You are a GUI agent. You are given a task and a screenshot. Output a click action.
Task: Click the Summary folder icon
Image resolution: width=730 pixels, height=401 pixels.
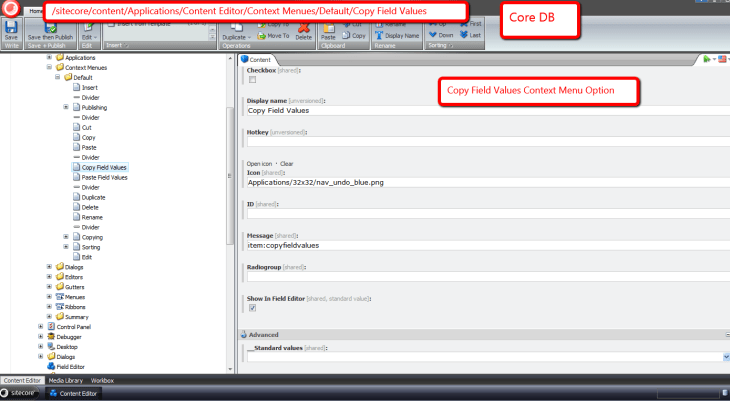[60, 317]
